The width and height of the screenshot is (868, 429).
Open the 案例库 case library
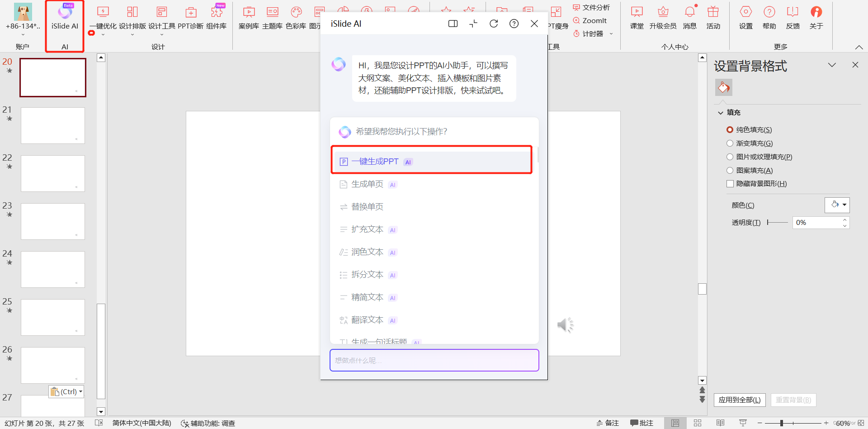(249, 18)
